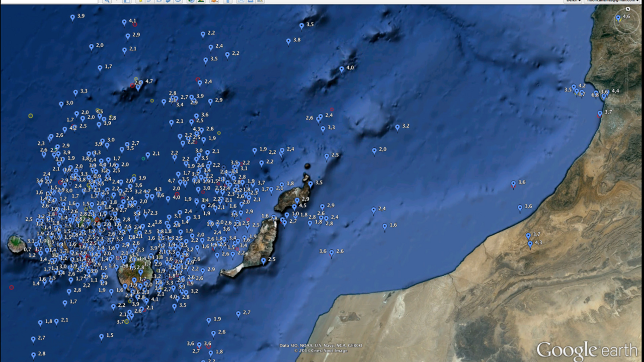This screenshot has width=644, height=362.
Task: Open the 2,5 placemark on Fuerteventura
Action: (x=263, y=261)
